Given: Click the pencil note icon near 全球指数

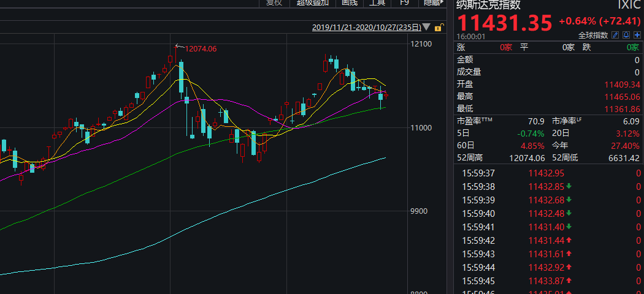Looking at the screenshot, I should [615, 35].
